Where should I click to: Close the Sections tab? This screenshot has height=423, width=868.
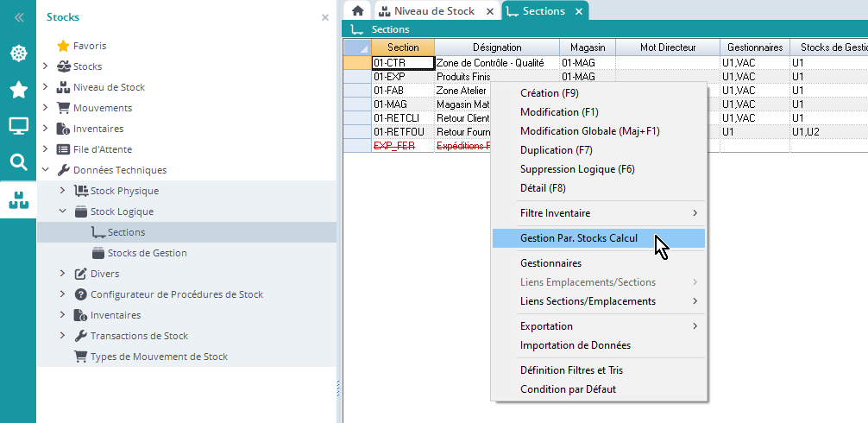pos(579,11)
